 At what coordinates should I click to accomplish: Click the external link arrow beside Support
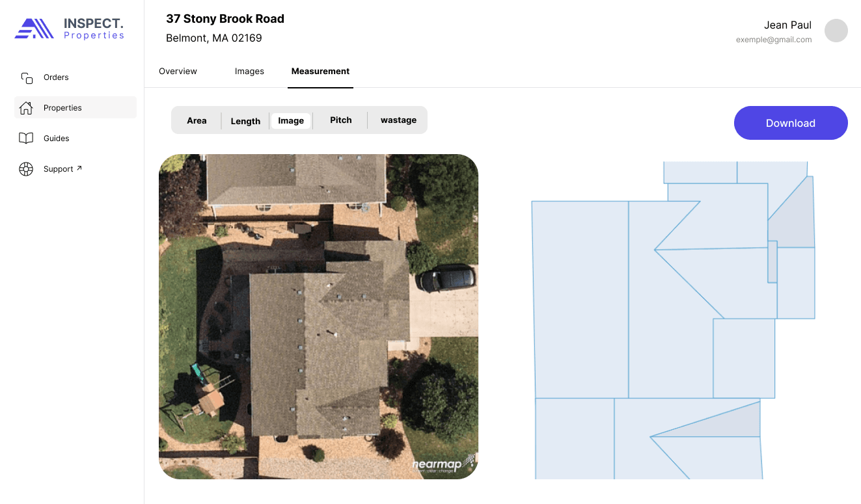(x=79, y=168)
